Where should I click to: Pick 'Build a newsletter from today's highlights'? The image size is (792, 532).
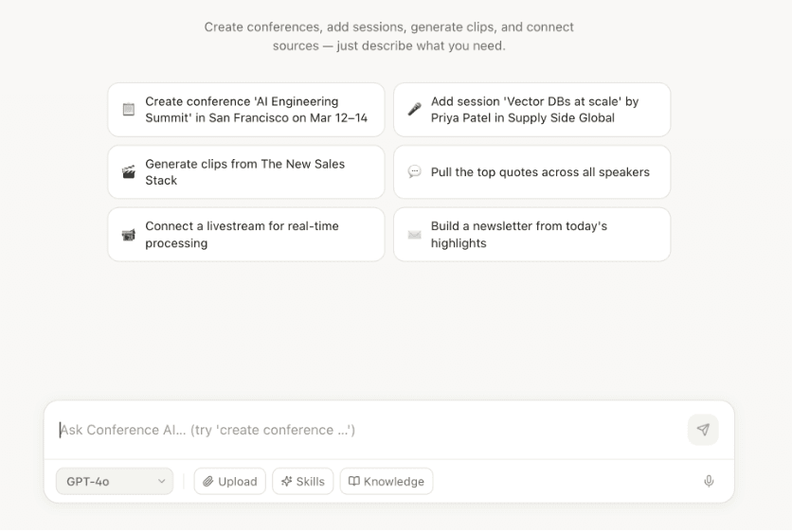[x=519, y=235]
